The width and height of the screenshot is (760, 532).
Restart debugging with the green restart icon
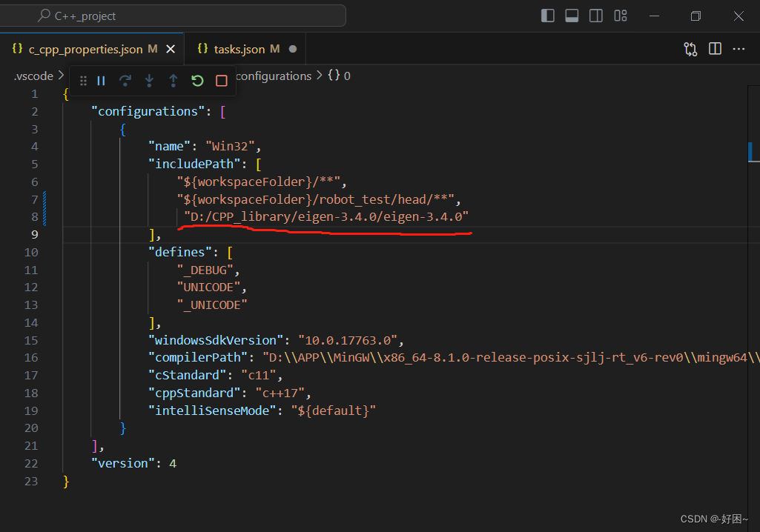coord(197,82)
